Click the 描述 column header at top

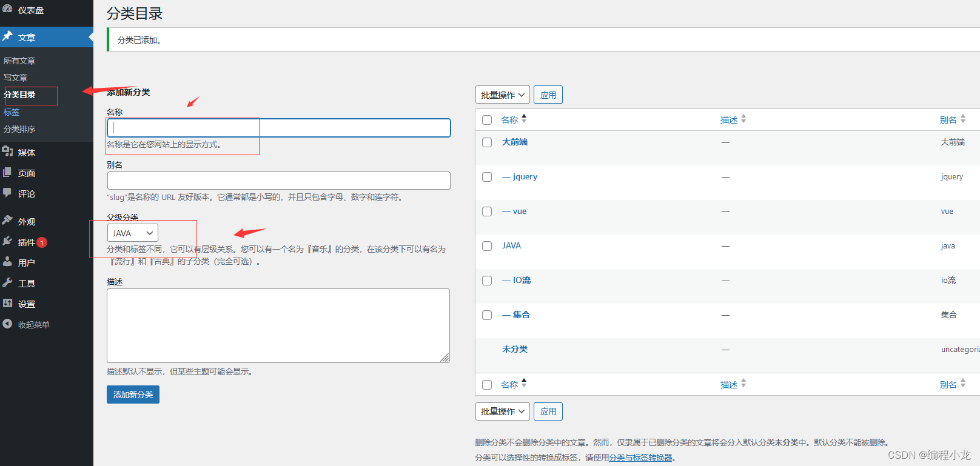[729, 120]
